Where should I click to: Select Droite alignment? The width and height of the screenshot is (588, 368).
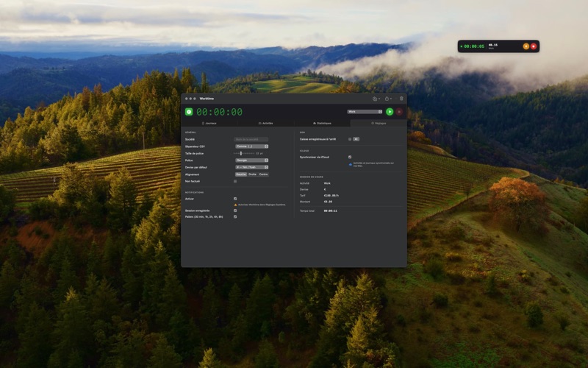252,174
